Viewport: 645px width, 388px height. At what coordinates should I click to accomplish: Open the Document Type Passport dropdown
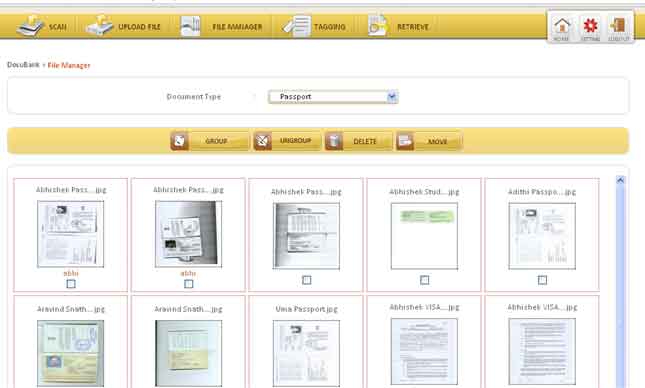tap(333, 97)
